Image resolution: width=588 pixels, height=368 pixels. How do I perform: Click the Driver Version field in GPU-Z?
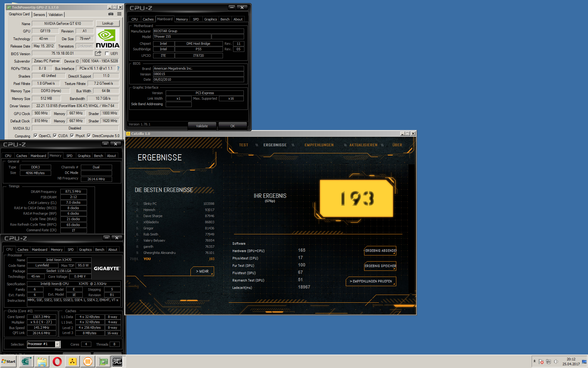tap(75, 106)
